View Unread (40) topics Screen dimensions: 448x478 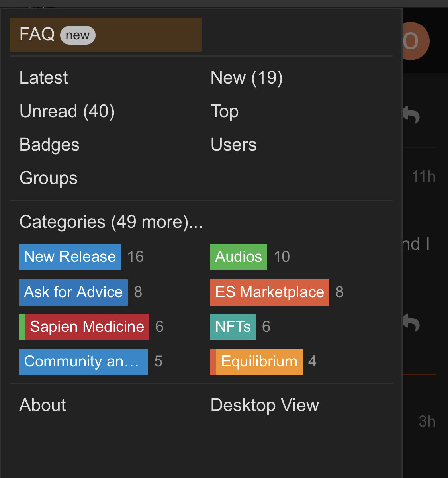pos(67,111)
